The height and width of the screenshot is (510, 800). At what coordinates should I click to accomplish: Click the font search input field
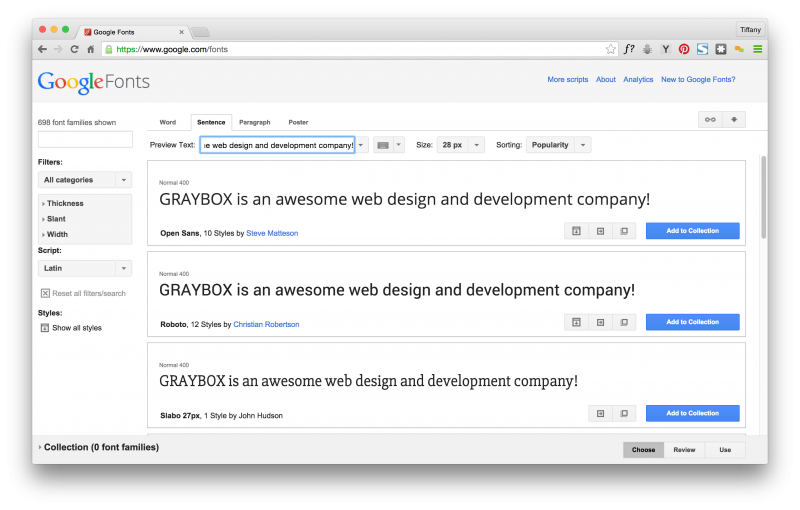coord(85,140)
